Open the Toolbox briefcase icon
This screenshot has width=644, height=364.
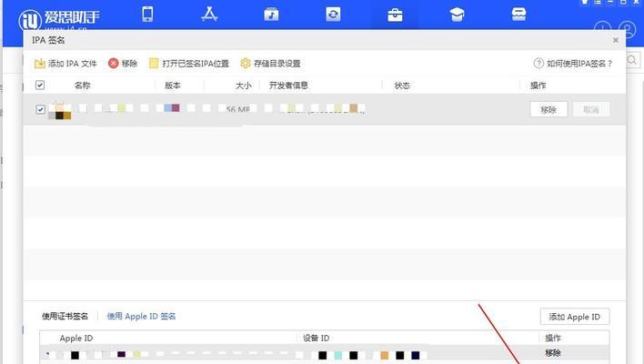(x=395, y=15)
